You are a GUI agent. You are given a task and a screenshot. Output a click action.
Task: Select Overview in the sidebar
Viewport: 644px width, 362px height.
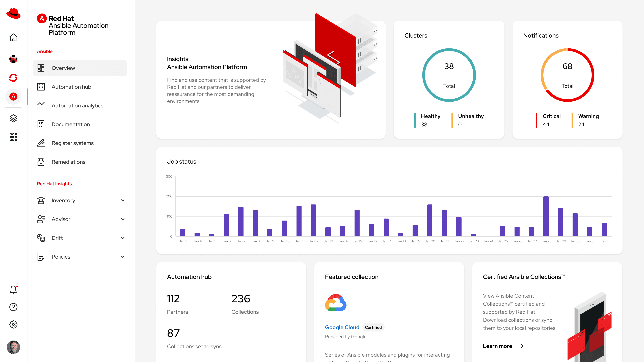click(x=80, y=68)
